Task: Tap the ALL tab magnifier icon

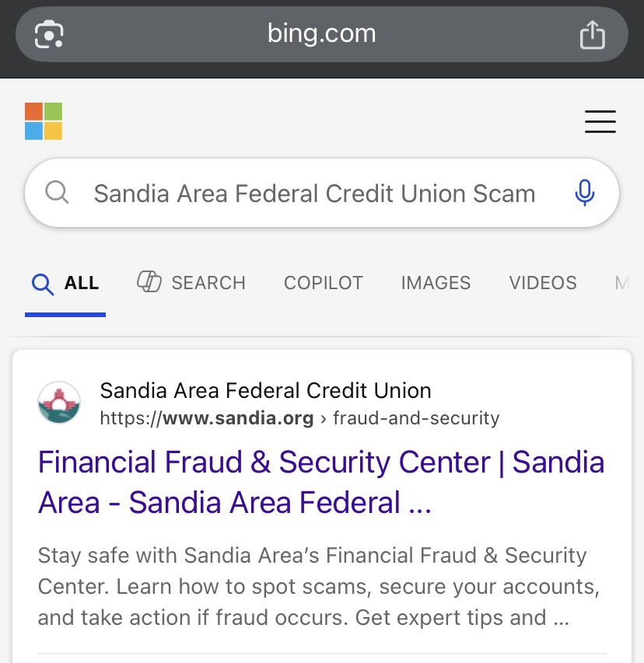Action: point(43,284)
